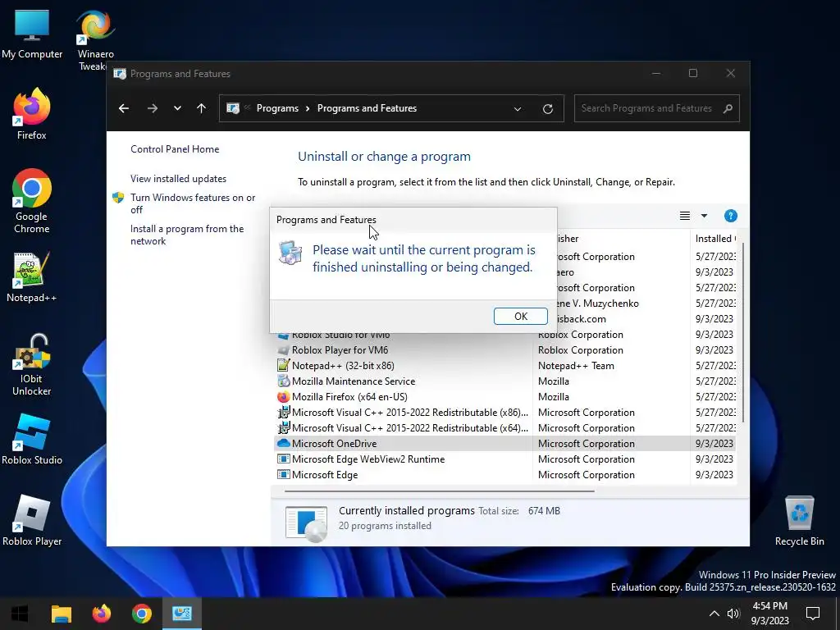Click the view options list icon
The width and height of the screenshot is (840, 630).
(x=685, y=216)
